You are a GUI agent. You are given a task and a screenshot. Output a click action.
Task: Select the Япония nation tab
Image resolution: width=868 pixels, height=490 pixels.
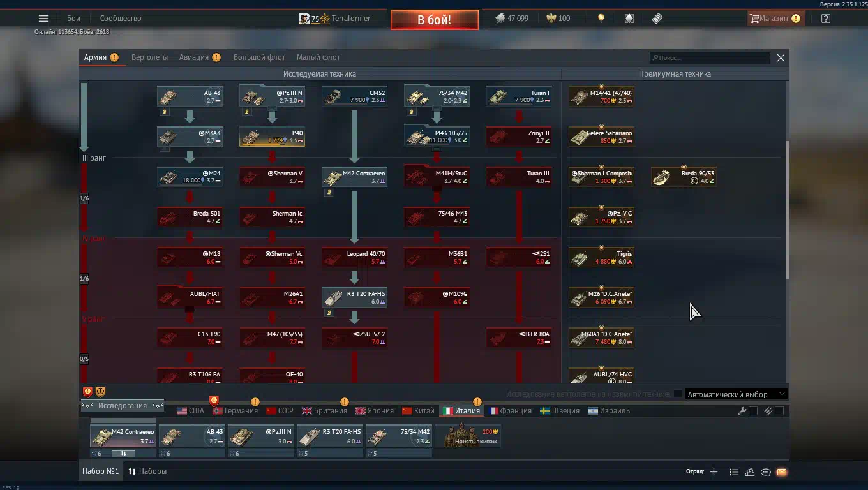(375, 411)
